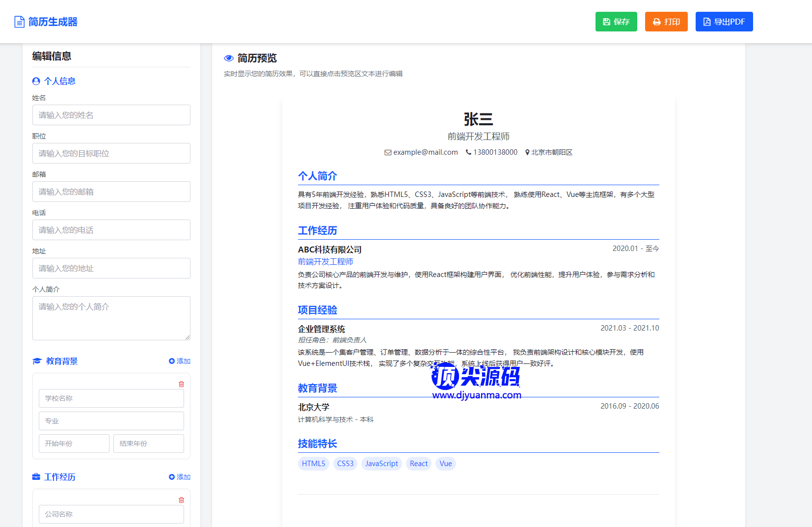This screenshot has height=527, width=812.
Task: Click the 开始年份 start year field
Action: [x=74, y=444]
